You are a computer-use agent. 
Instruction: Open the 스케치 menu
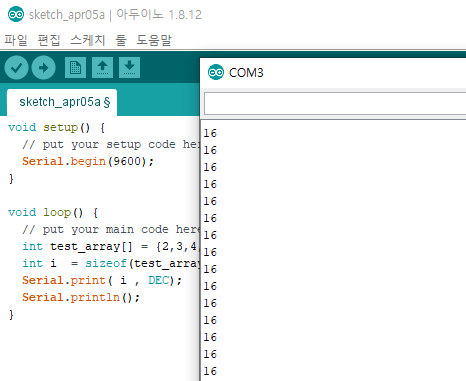[88, 40]
